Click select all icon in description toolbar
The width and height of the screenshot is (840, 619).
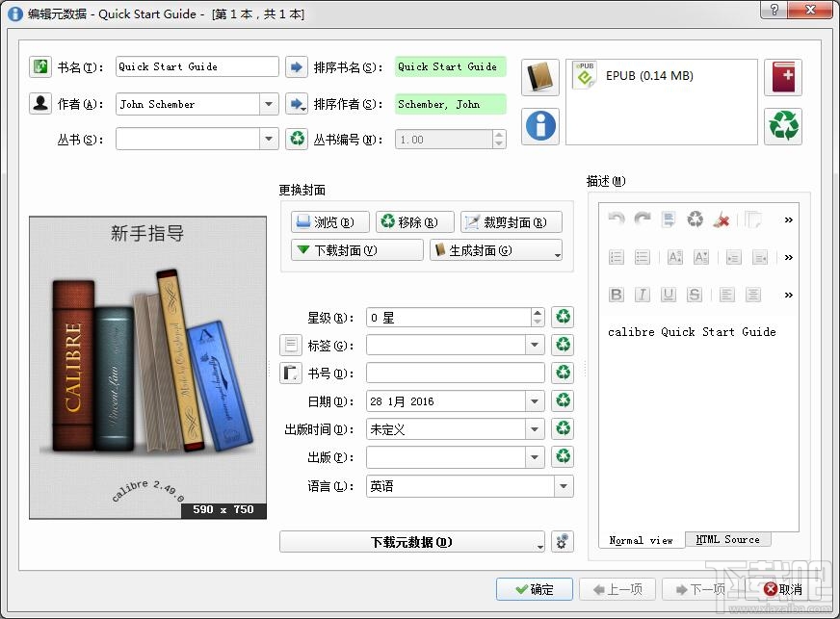coord(668,219)
